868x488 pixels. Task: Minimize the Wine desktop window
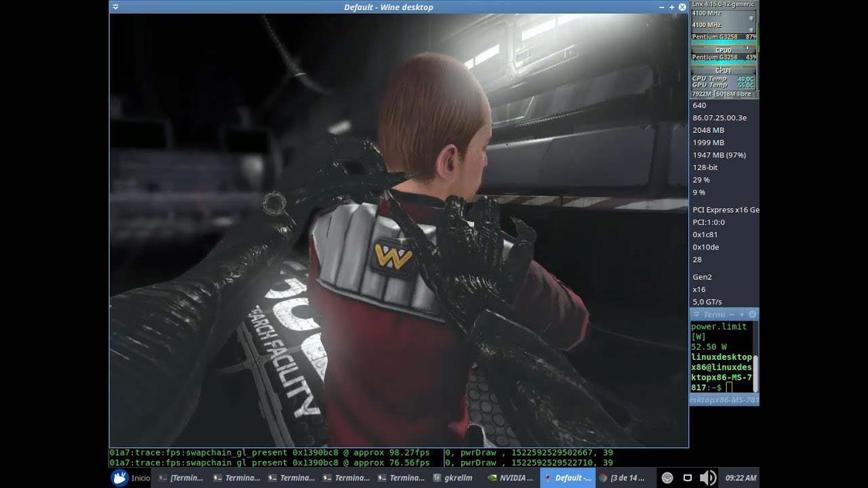(662, 7)
